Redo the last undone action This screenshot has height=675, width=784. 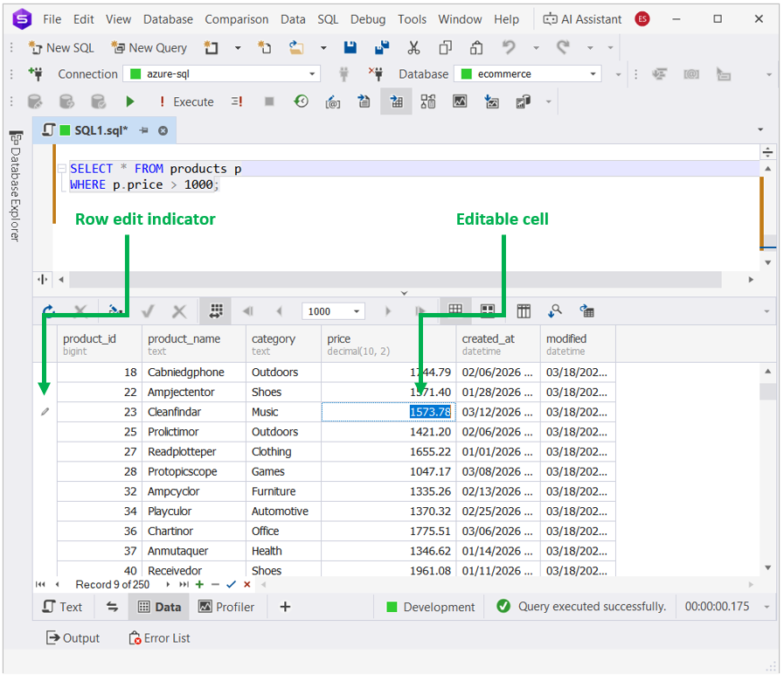[x=563, y=48]
